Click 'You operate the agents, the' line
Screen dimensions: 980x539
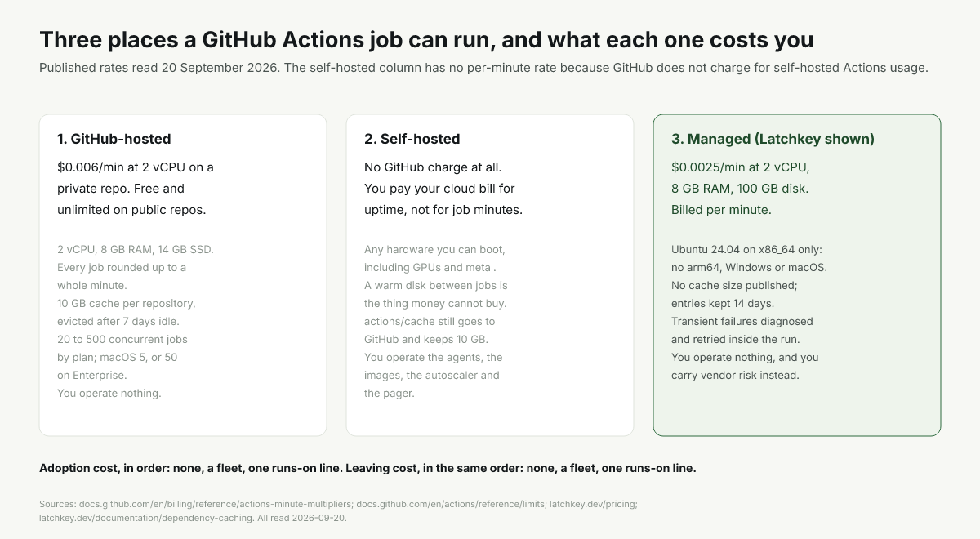(x=434, y=357)
